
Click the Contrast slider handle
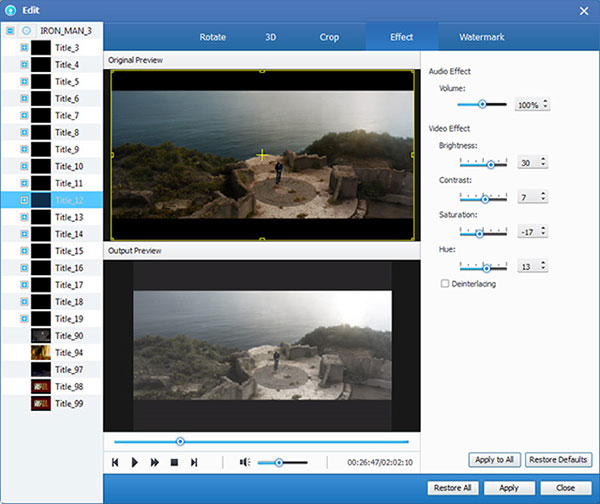485,199
